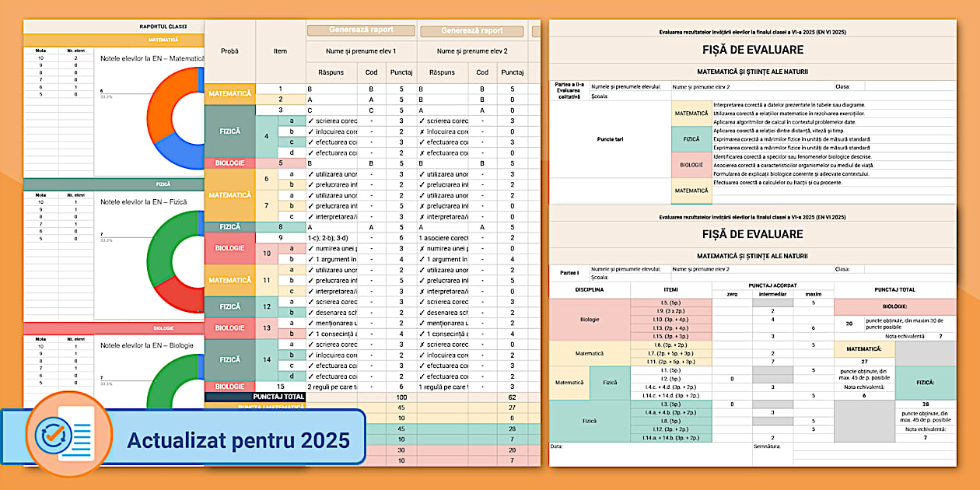The width and height of the screenshot is (980, 490).
Task: Click the Biologie discipline cell in lower sheet
Action: [x=589, y=320]
